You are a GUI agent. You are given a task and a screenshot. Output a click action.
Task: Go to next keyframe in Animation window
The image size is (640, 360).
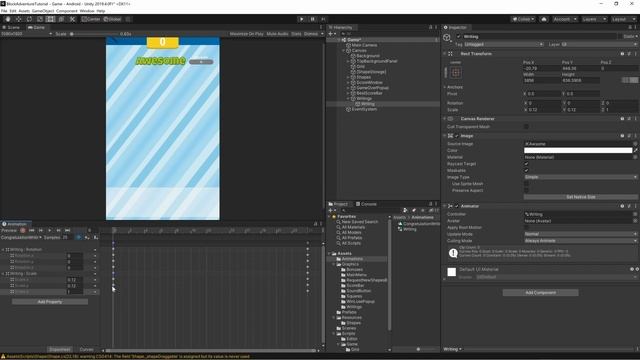click(x=59, y=231)
